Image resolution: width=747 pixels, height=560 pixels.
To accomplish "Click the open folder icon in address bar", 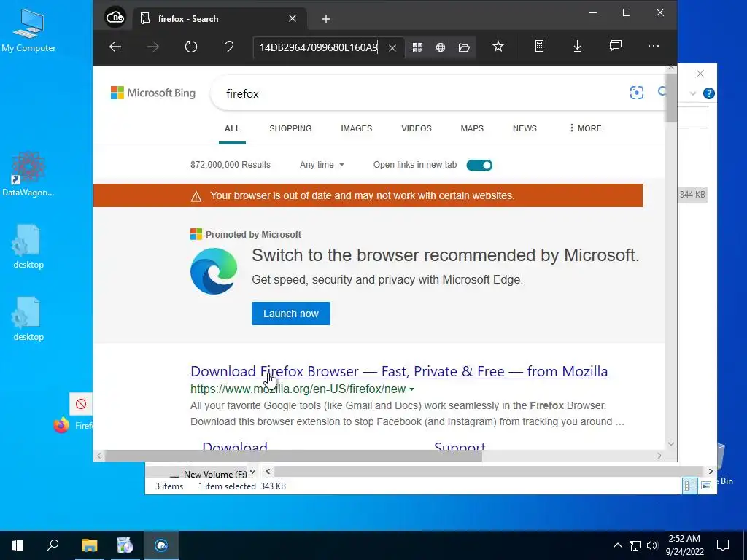I will coord(464,47).
